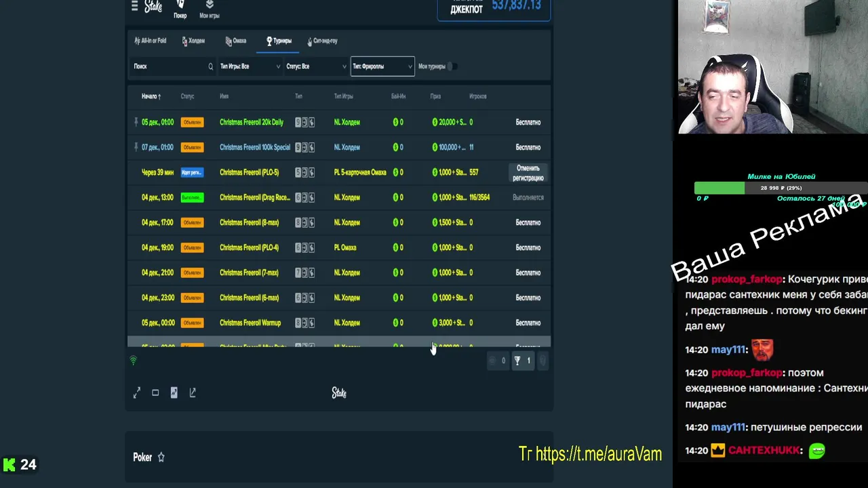This screenshot has height=488, width=868.
Task: Click the ДЖЕКПОТ 537,837.13 banner
Action: (x=494, y=9)
